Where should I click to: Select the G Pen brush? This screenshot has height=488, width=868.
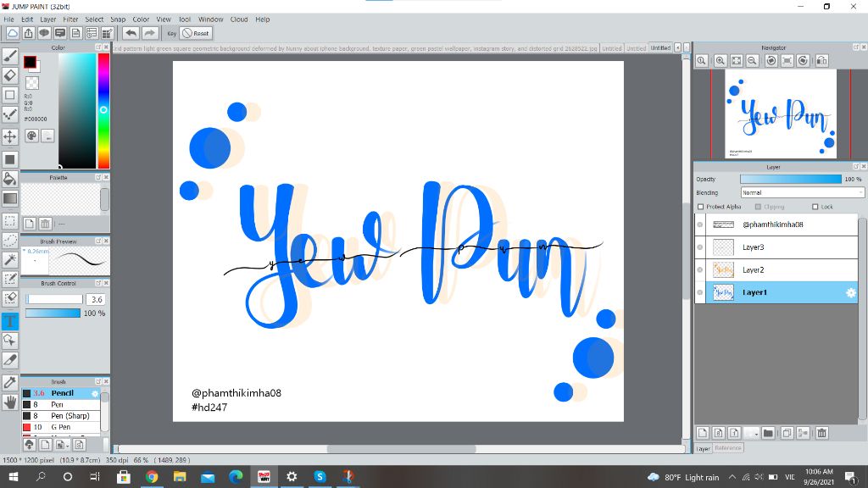click(x=61, y=427)
